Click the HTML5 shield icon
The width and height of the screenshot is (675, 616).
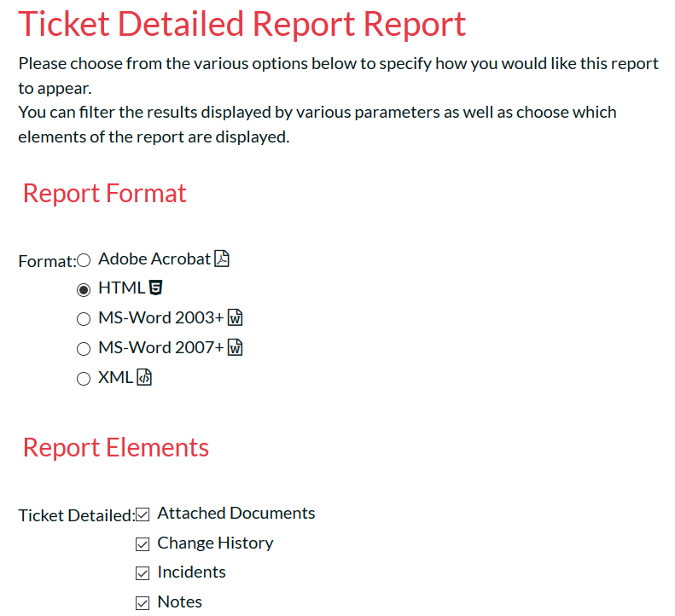(x=155, y=288)
